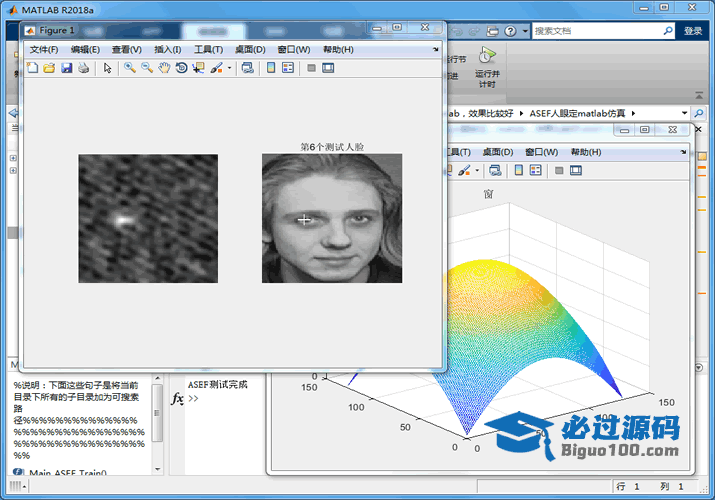
Task: Select the Data Cursor tool in Figure 1
Action: [198, 68]
